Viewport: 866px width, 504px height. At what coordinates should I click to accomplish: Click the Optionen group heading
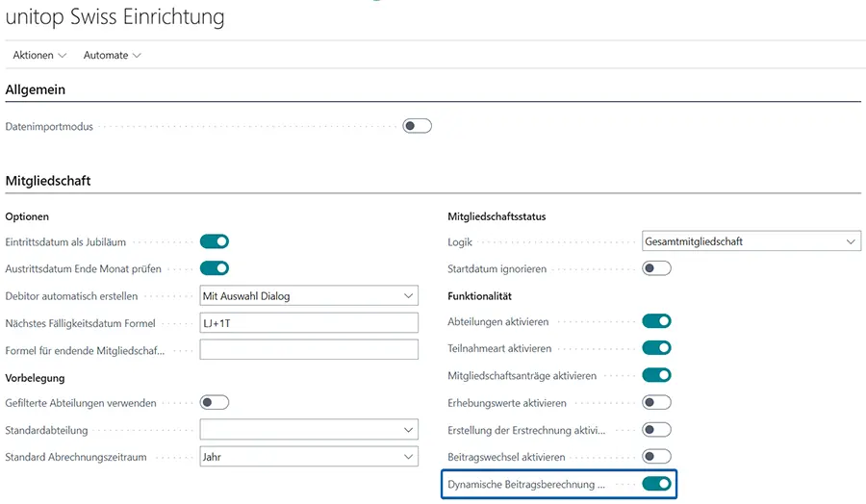coord(27,216)
